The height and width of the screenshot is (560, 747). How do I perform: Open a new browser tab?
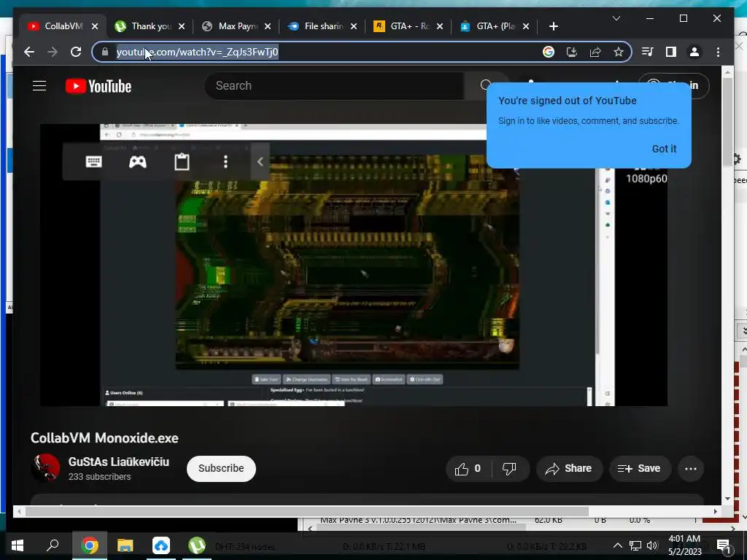click(553, 26)
